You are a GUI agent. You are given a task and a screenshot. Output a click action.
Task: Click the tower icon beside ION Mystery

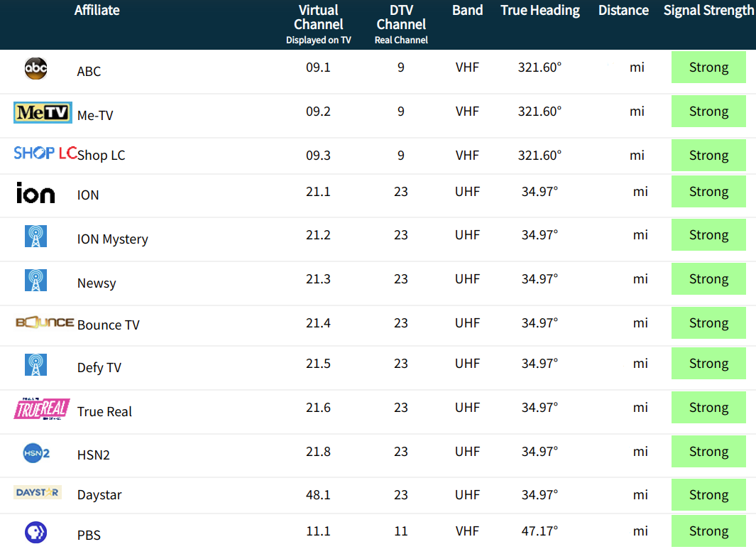coord(35,237)
